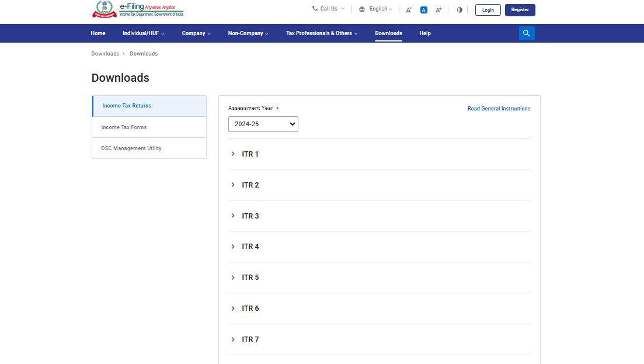The width and height of the screenshot is (644, 364).
Task: Reset to default font size icon
Action: tap(424, 10)
